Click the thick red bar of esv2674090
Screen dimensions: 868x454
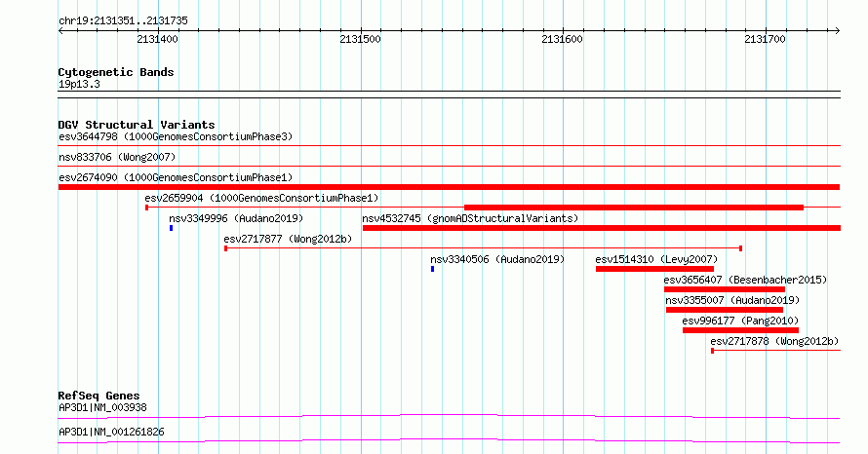tap(449, 187)
